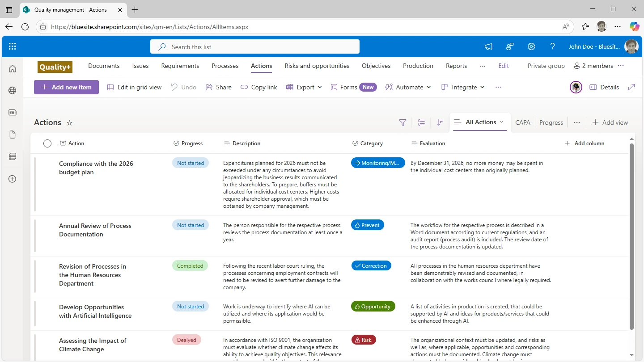Screen dimensions: 644x362
Task: Open the Objectives navigation item
Action: [376, 66]
